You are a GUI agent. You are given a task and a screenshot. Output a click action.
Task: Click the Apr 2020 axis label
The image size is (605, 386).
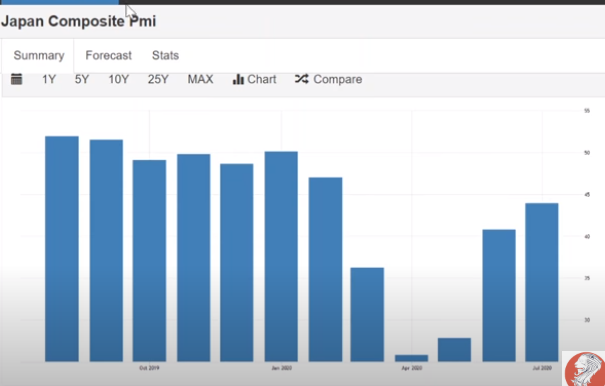click(x=412, y=368)
